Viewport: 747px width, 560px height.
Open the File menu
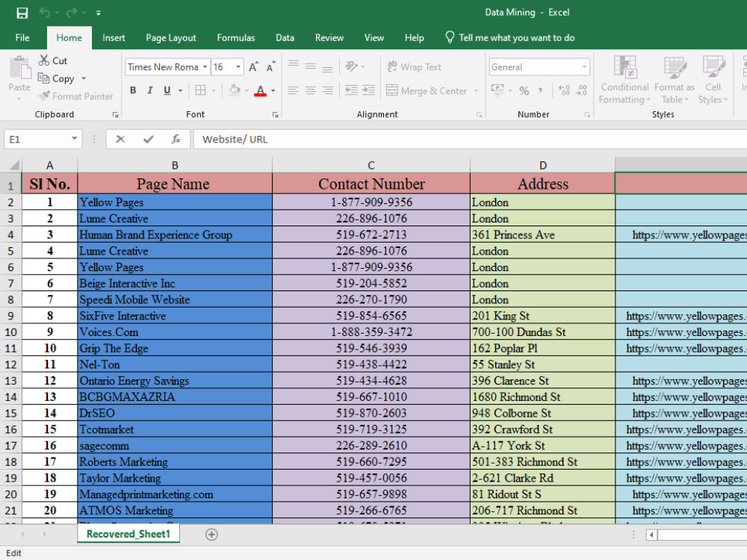tap(22, 37)
